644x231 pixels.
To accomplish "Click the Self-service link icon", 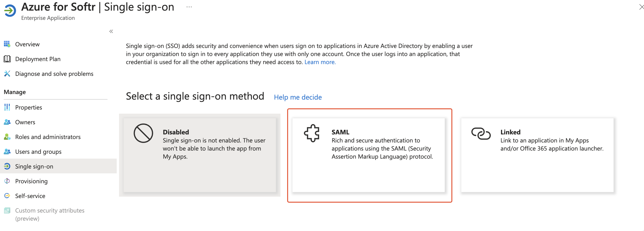I will pyautogui.click(x=7, y=196).
